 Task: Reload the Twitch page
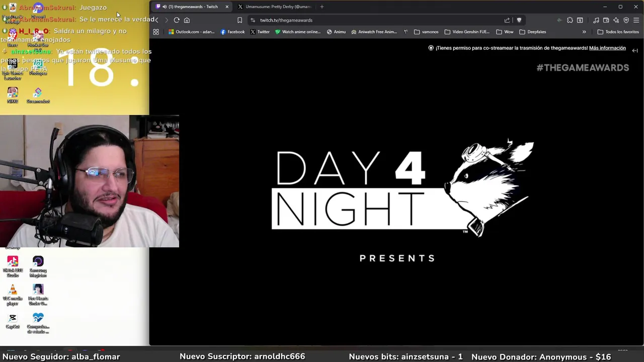[x=177, y=20]
